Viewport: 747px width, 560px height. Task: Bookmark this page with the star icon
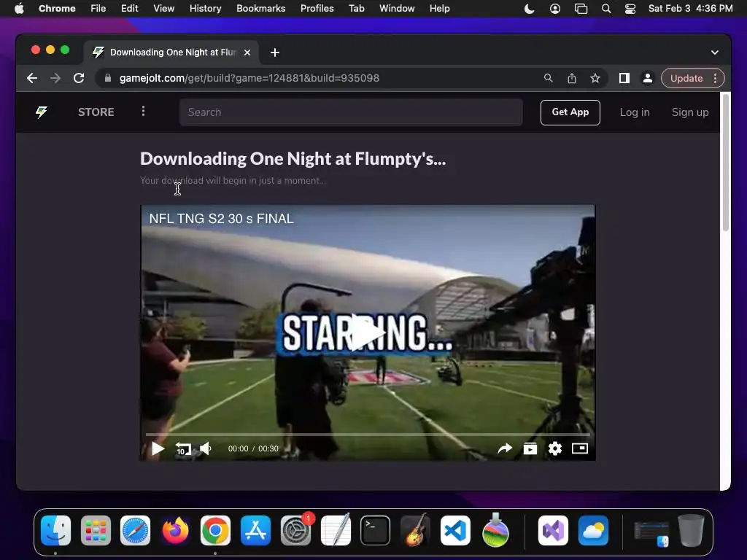(x=595, y=78)
